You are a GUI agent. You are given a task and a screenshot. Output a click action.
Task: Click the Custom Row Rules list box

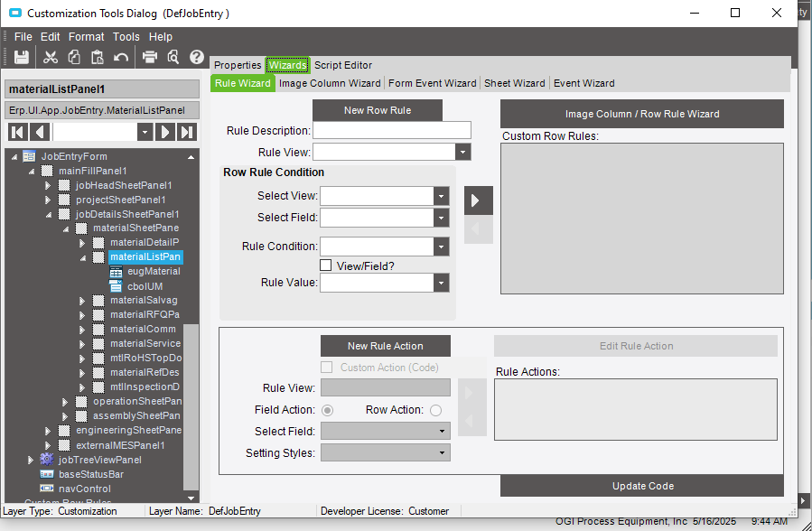coord(642,219)
